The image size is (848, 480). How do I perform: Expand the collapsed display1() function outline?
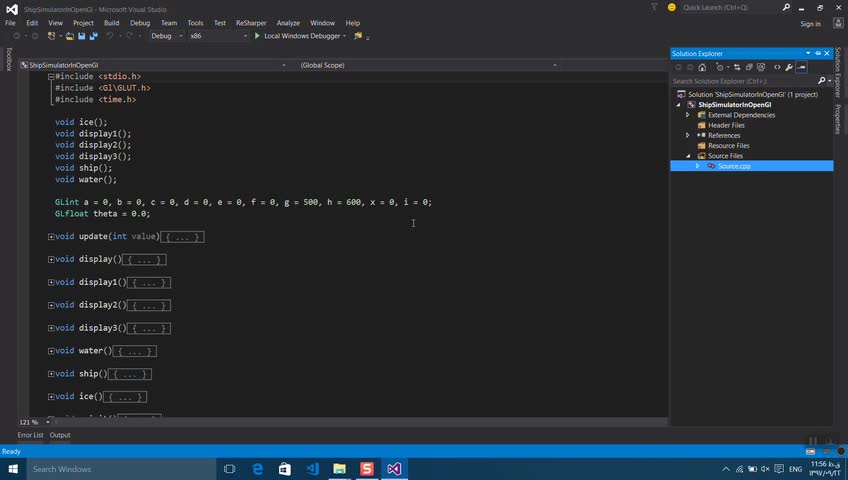tap(51, 282)
